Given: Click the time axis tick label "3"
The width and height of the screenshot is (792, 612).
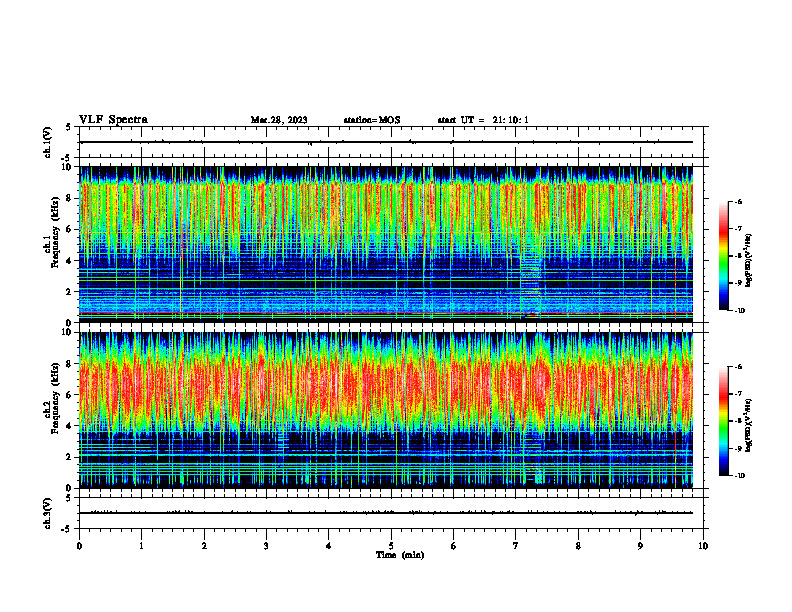Looking at the screenshot, I should coord(266,546).
